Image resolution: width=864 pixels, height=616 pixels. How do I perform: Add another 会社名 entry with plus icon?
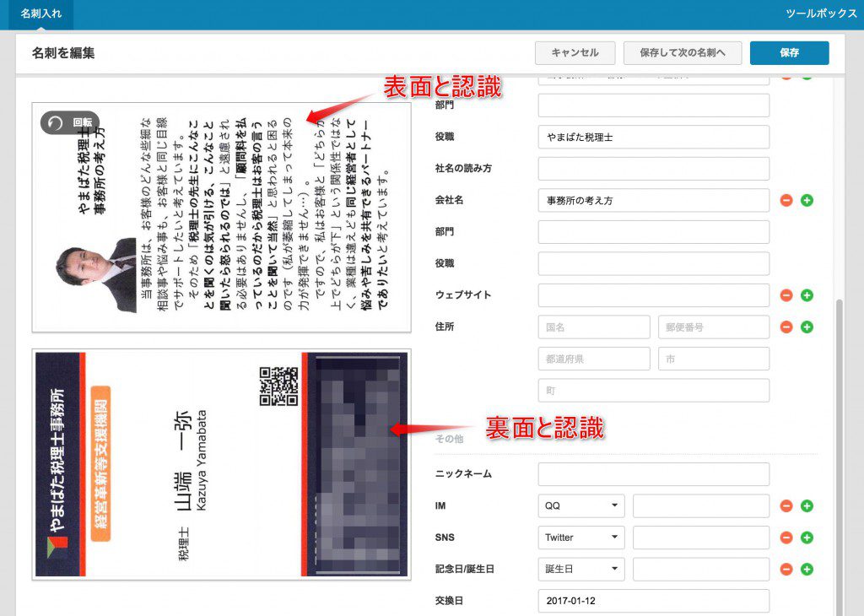[x=807, y=201]
